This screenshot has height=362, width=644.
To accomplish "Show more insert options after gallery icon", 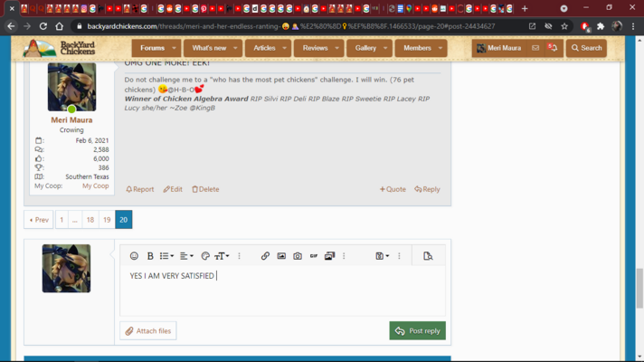I will pos(344,256).
